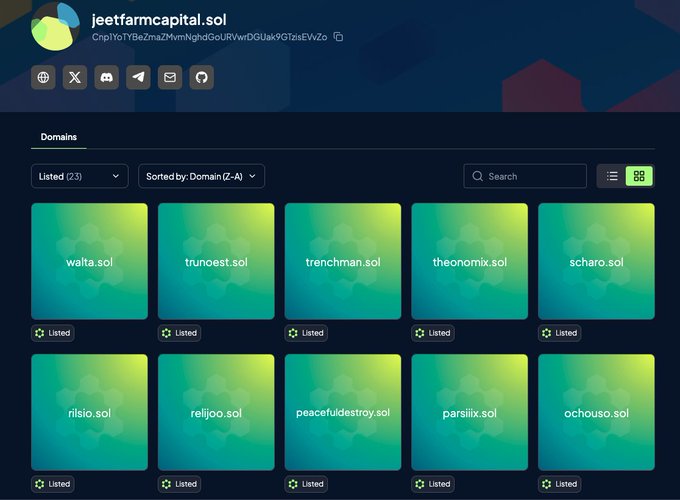Click the Listed badge under peacefuldestroy.sol
This screenshot has height=500, width=680.
pos(306,484)
